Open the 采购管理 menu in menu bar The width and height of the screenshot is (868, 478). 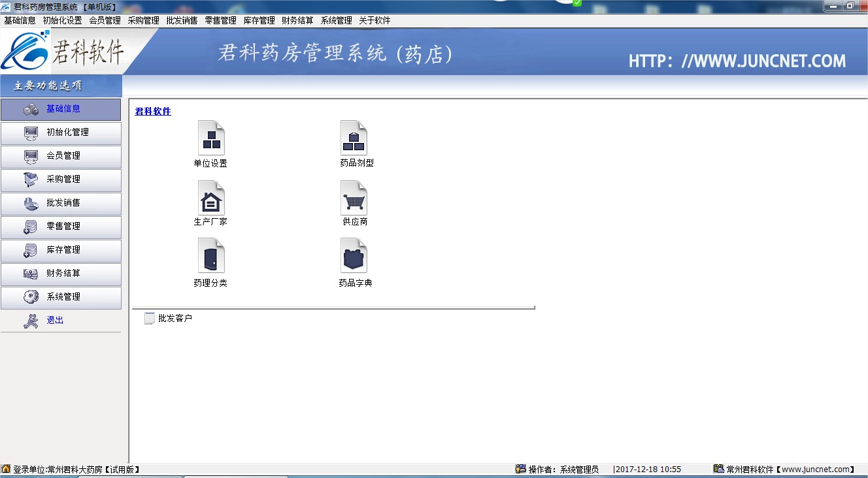coord(143,20)
